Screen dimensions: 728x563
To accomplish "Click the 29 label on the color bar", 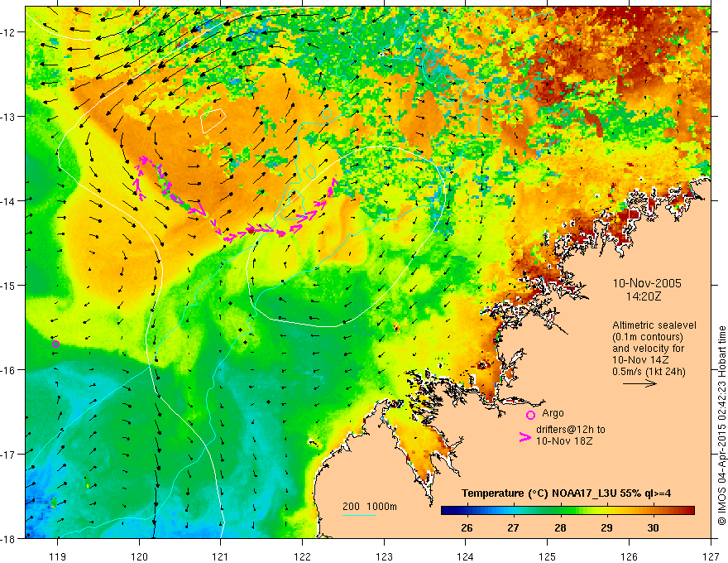I will point(606,528).
